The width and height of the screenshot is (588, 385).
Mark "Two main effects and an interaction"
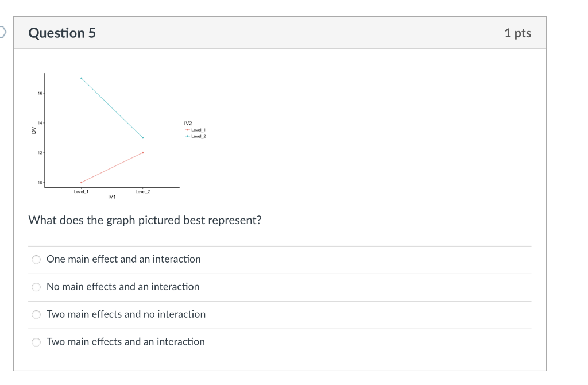pyautogui.click(x=37, y=342)
